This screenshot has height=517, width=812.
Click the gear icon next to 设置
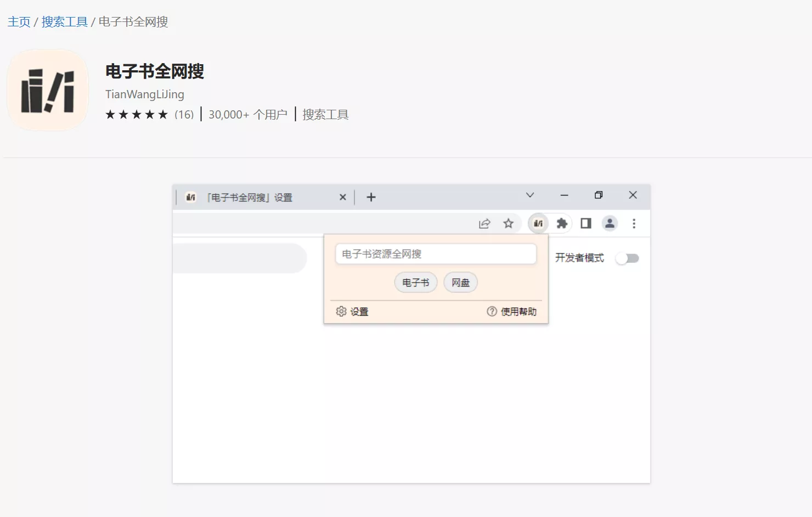coord(341,311)
